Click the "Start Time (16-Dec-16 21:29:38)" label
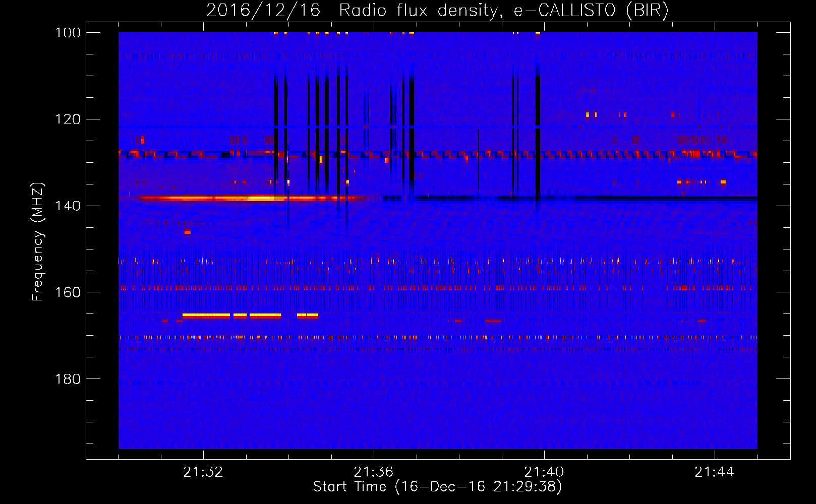Screen dimensions: 816x504 coord(437,487)
